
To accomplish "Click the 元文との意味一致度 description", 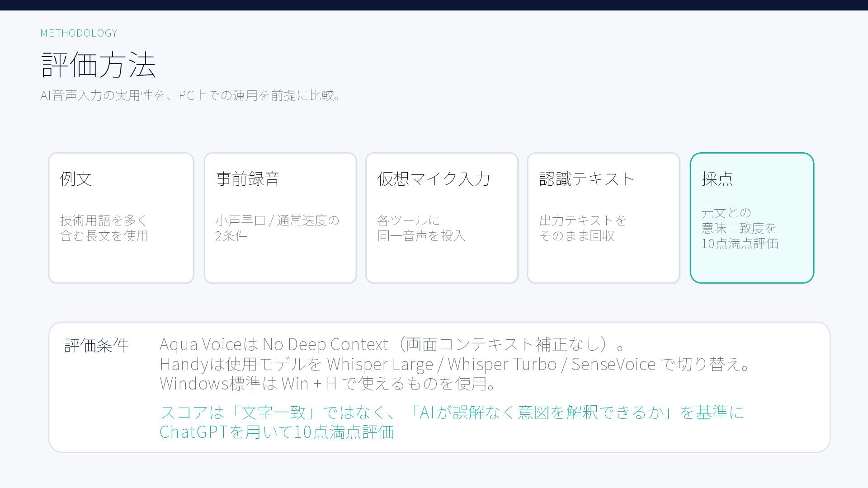I will point(739,228).
